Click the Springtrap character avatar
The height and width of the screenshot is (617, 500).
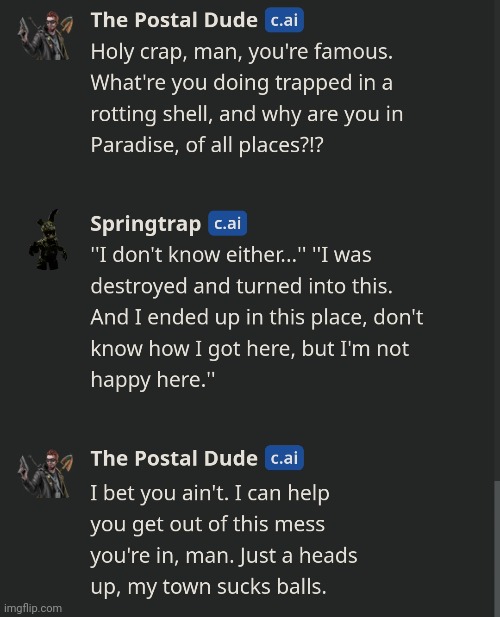(x=47, y=240)
